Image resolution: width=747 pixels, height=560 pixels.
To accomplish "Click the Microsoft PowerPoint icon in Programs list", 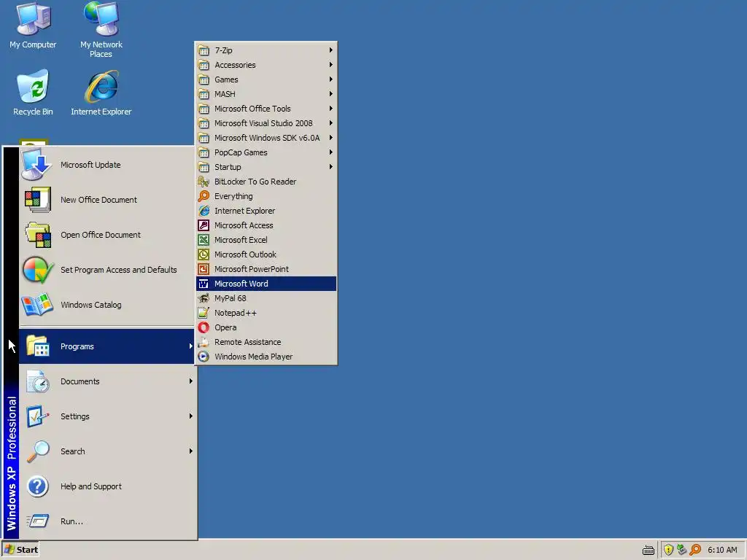I will coord(204,269).
